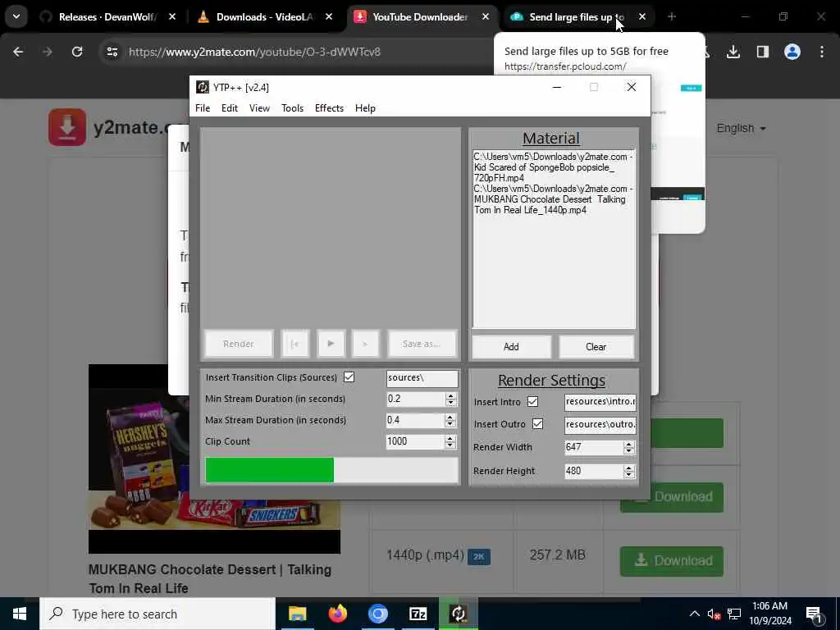This screenshot has width=840, height=630.
Task: Decrease Max Stream Duration with down arrow
Action: [450, 424]
